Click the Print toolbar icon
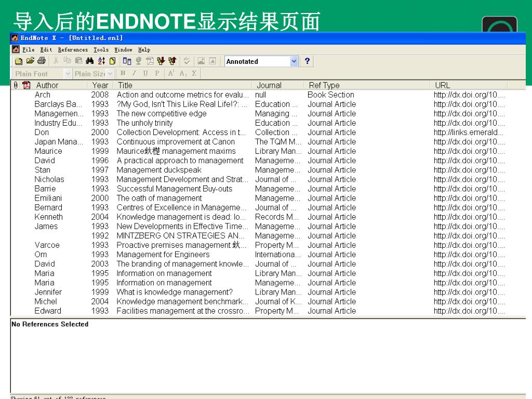The width and height of the screenshot is (532, 399). [x=42, y=61]
